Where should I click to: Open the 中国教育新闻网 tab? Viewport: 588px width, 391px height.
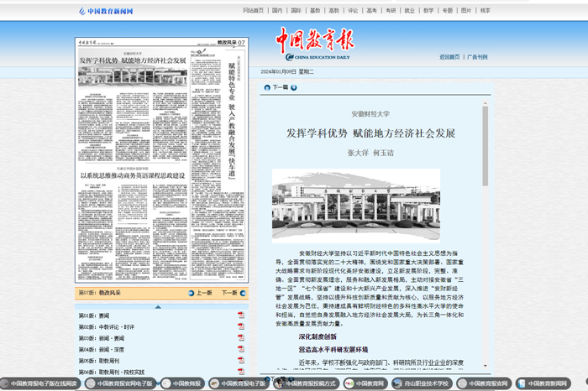click(x=543, y=383)
